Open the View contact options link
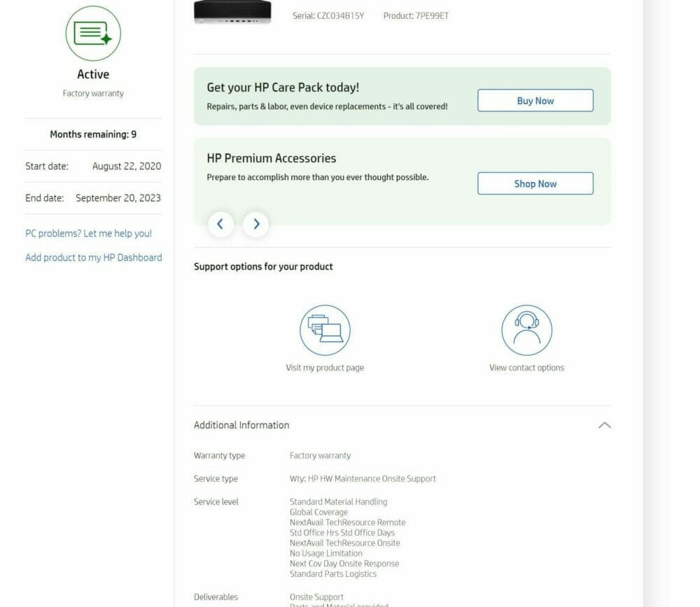 pyautogui.click(x=527, y=368)
